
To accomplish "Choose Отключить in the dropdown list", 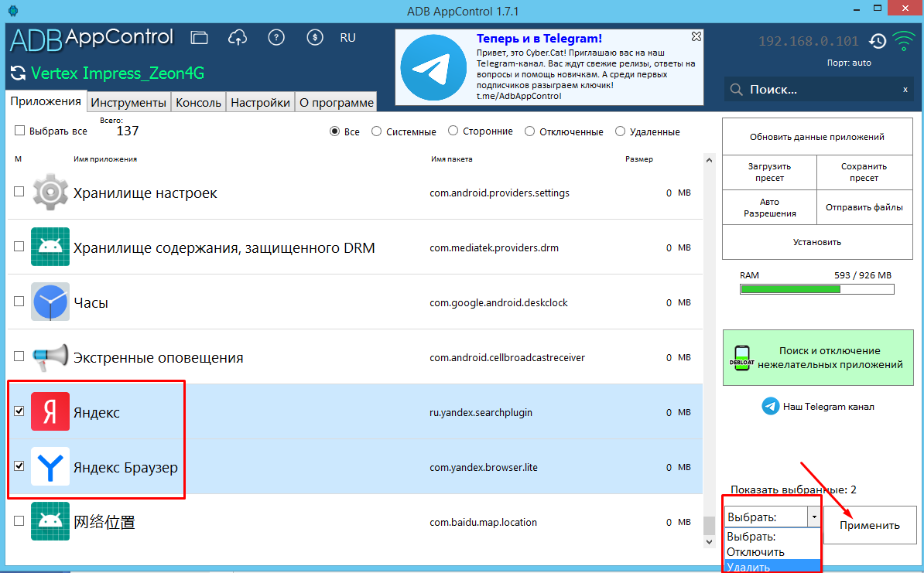I will (x=772, y=552).
